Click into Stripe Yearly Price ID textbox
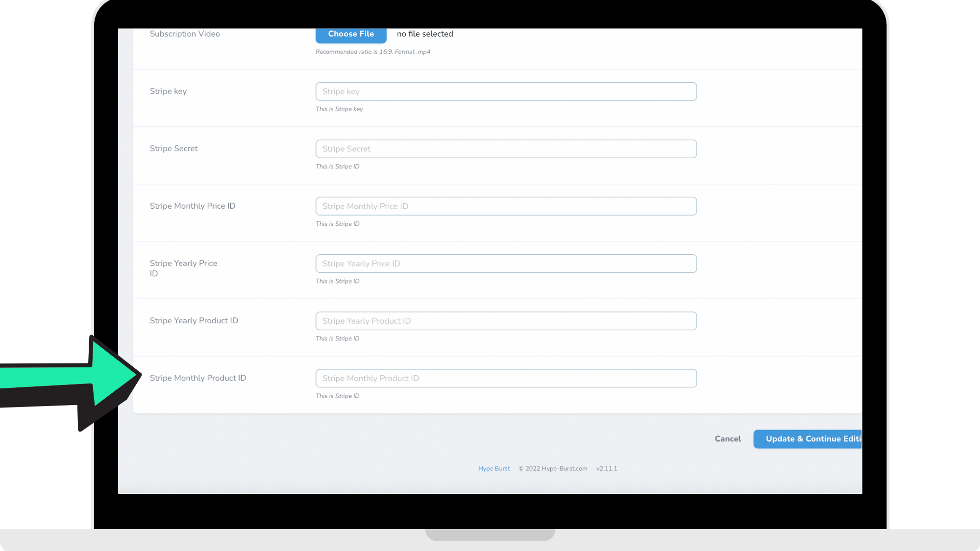980x551 pixels. click(x=506, y=264)
